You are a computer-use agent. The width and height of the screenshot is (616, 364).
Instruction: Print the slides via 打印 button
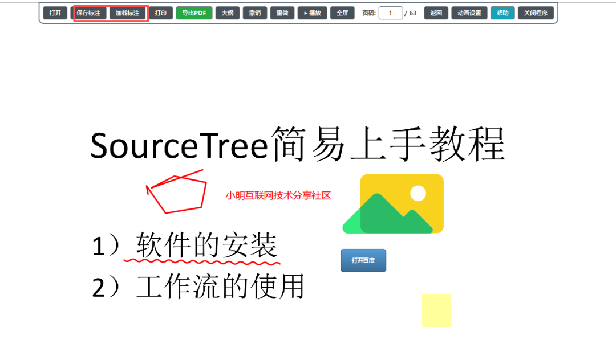[161, 13]
